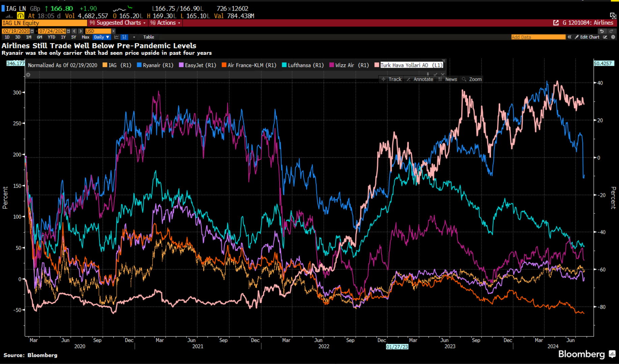619x364 pixels.
Task: Click Turk Hava Yollari pink color swatch
Action: [377, 65]
